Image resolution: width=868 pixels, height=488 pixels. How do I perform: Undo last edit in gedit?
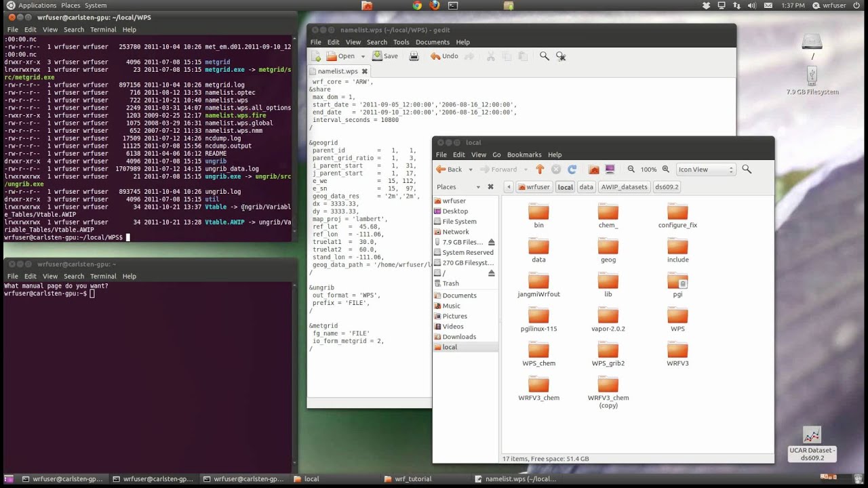point(445,56)
